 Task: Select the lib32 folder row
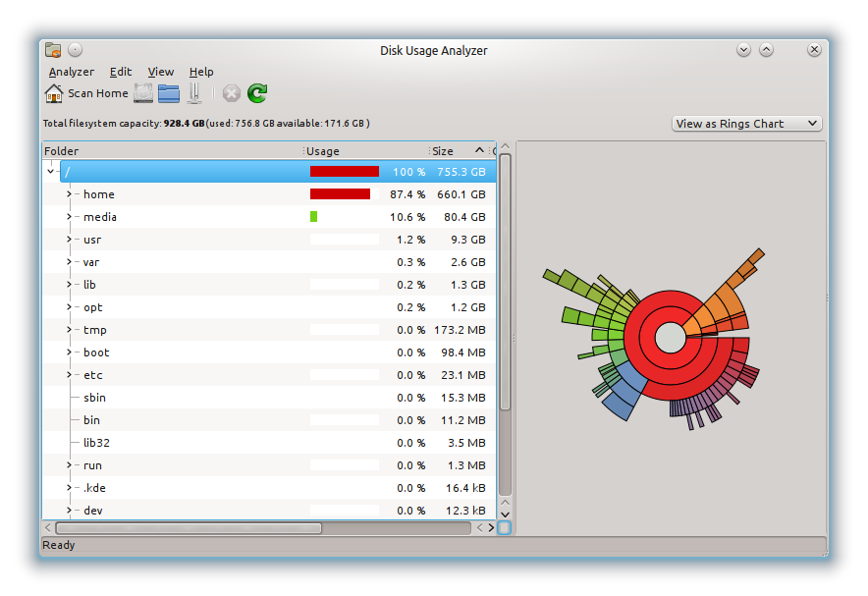click(269, 443)
